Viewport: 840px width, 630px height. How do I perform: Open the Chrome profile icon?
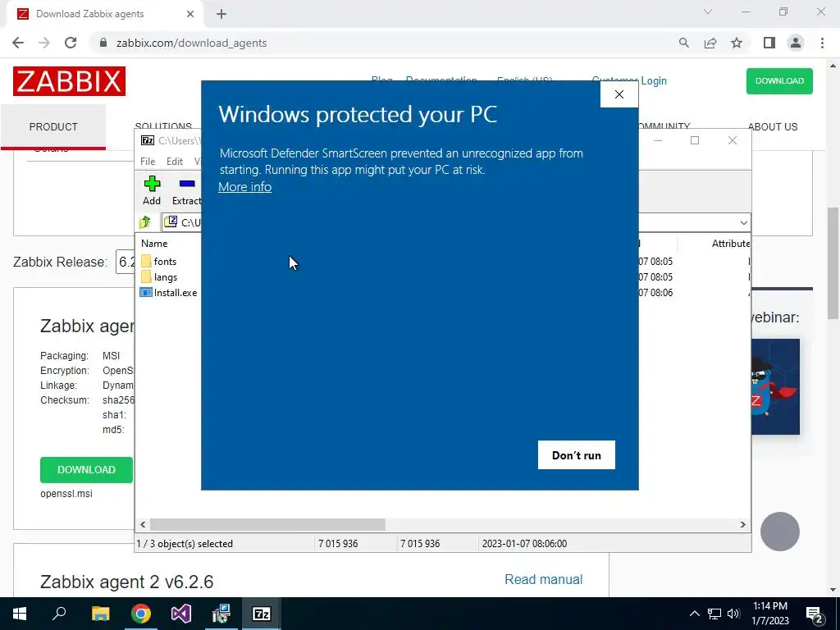(796, 43)
